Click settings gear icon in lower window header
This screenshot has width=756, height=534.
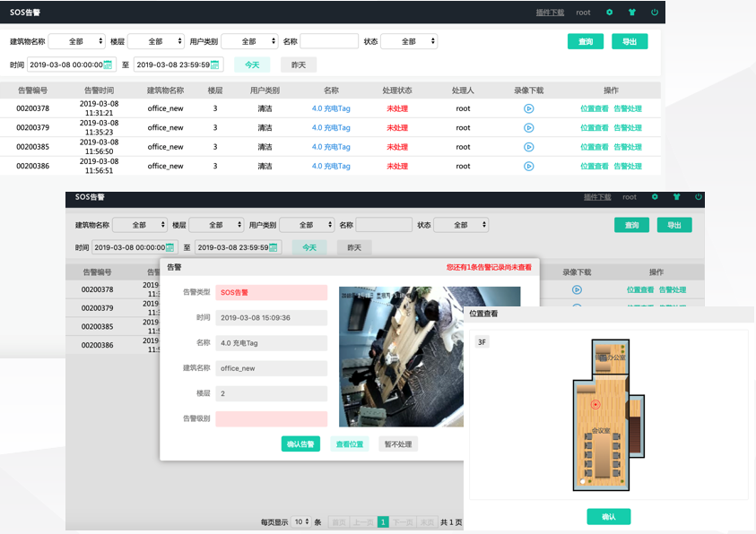(x=655, y=196)
